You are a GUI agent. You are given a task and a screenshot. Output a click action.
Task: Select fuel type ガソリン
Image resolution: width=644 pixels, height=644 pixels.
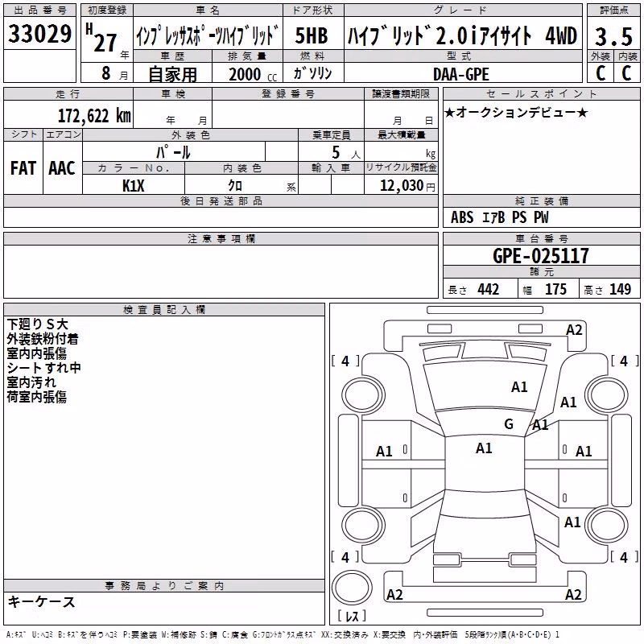[x=312, y=73]
